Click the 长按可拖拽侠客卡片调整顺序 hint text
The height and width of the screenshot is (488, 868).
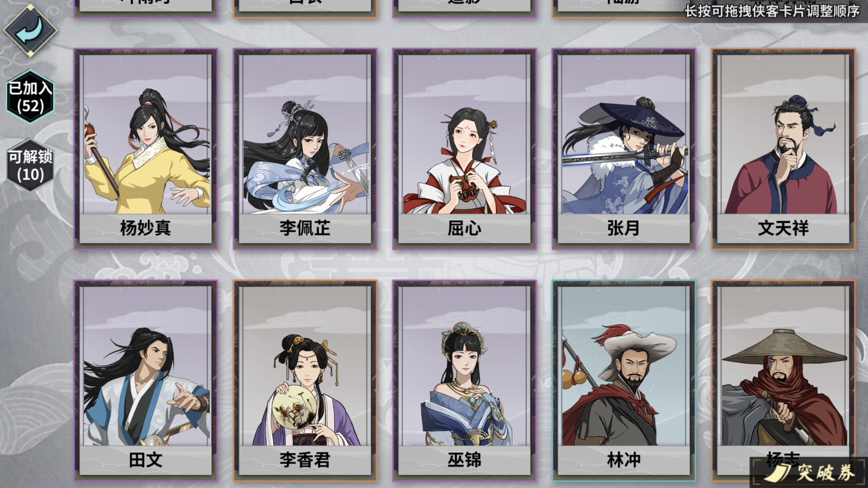[x=772, y=11]
